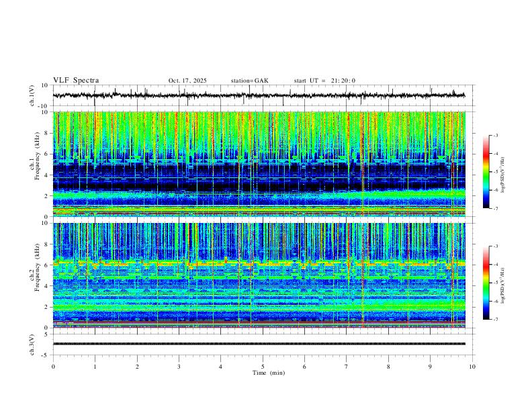Click the ch.1 color bar 'log(PSD)' label

click(503, 175)
